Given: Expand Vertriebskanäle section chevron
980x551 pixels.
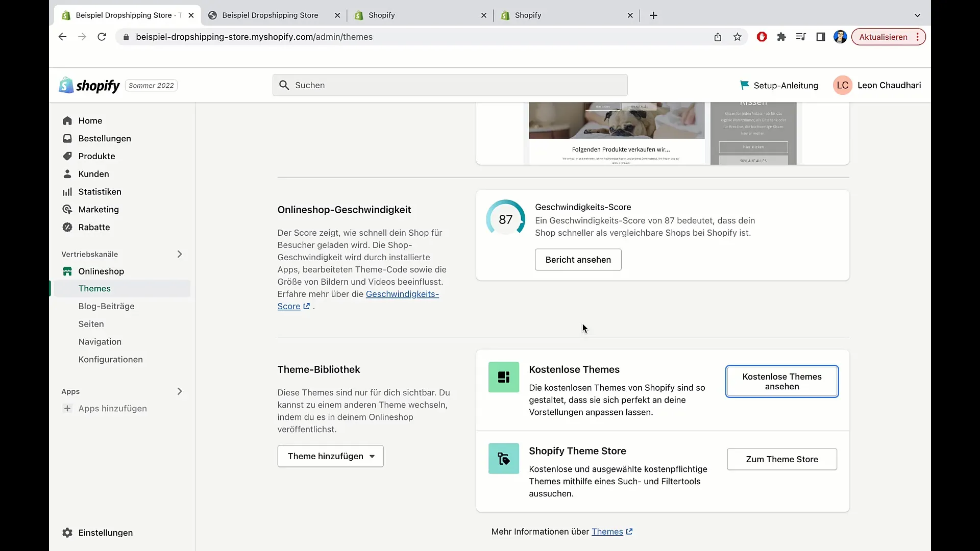Looking at the screenshot, I should [180, 254].
